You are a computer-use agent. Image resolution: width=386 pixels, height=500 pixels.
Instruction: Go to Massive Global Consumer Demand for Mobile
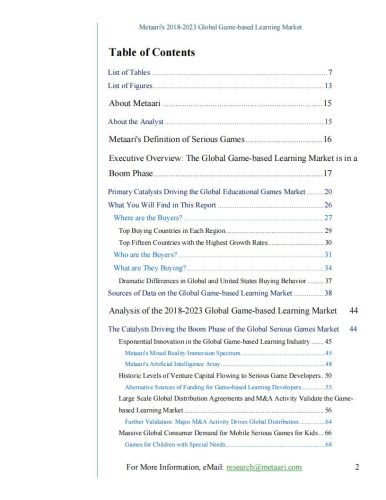tap(225, 433)
